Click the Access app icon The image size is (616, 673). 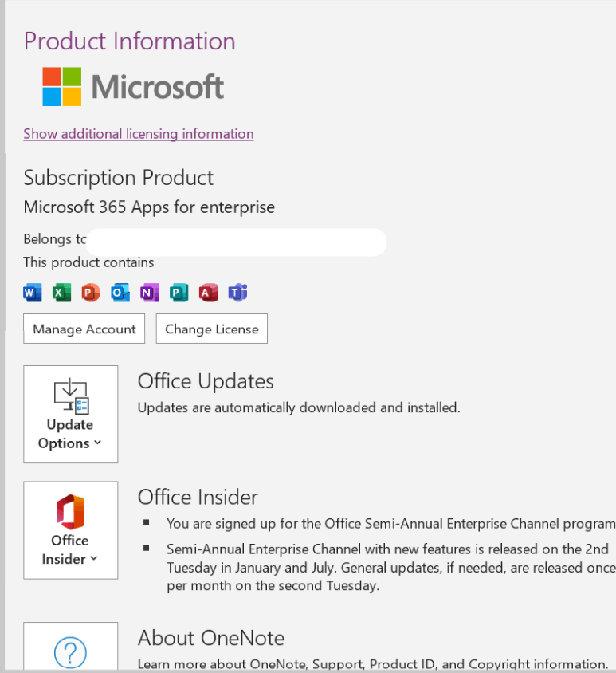pos(208,293)
